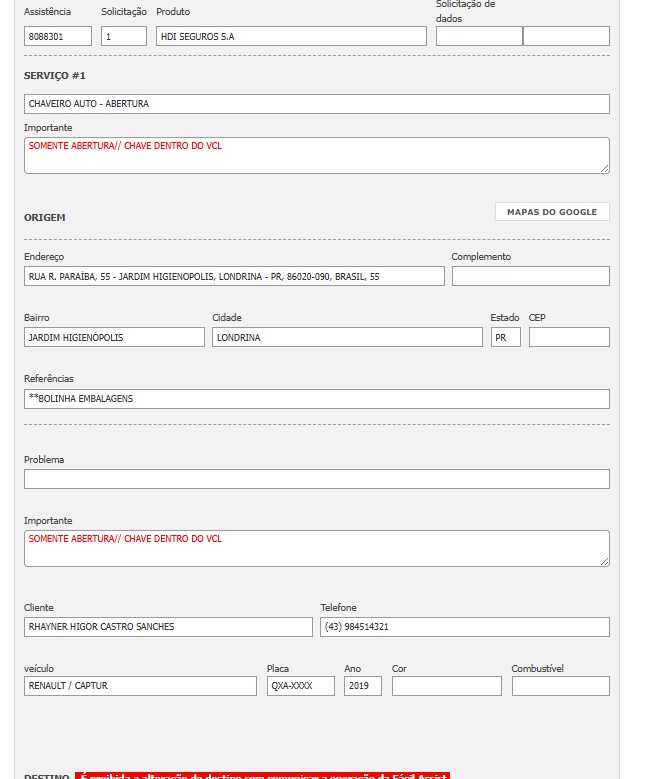Focus the empty Problema field
The image size is (663, 779).
[316, 479]
